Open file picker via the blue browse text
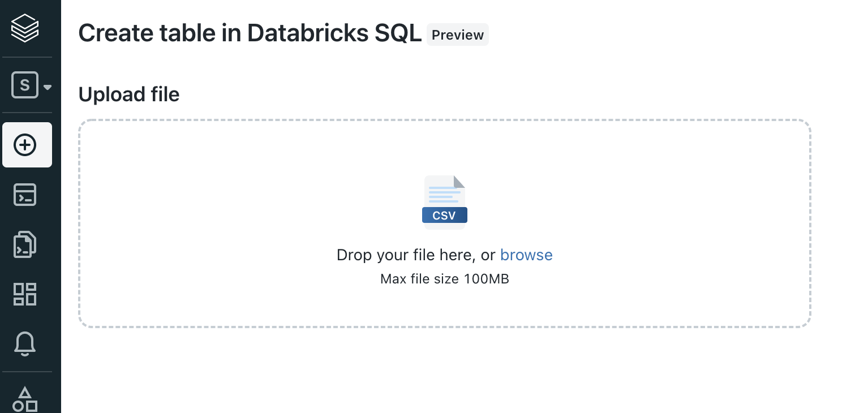Viewport: 868px width, 413px height. (x=526, y=255)
